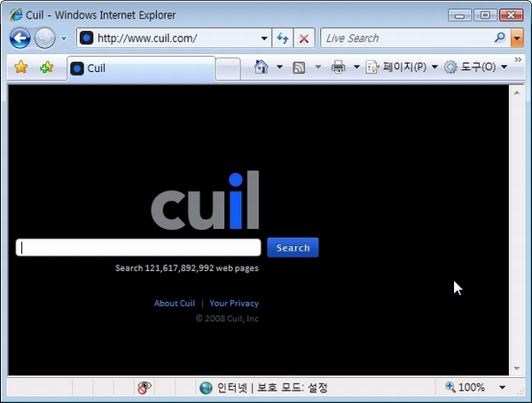The image size is (532, 403).
Task: Click the Cuil logo on the page
Action: [205, 200]
